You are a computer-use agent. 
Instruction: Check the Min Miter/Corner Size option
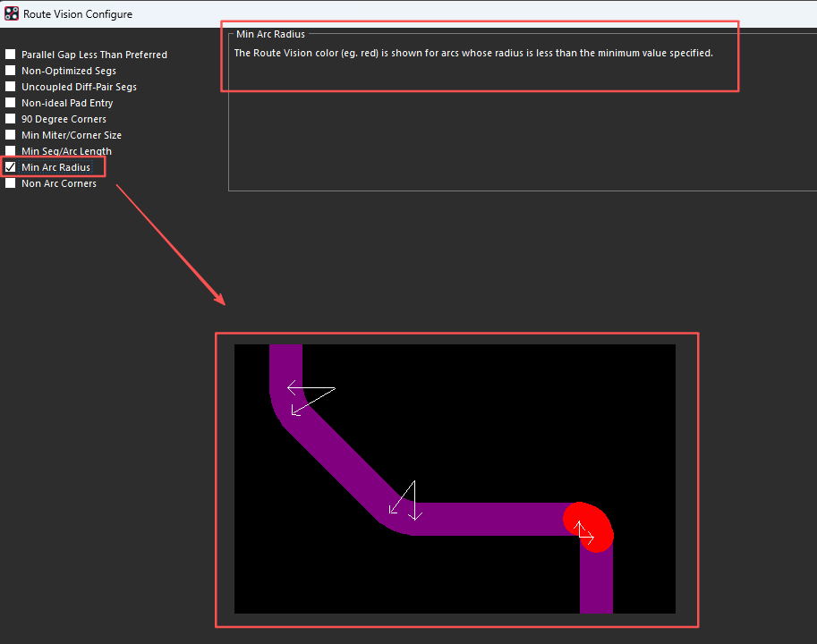11,135
